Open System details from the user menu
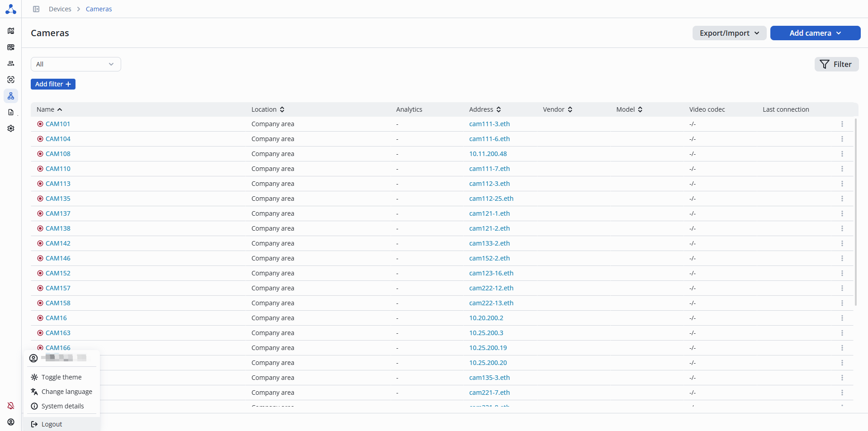This screenshot has height=431, width=868. (61, 406)
